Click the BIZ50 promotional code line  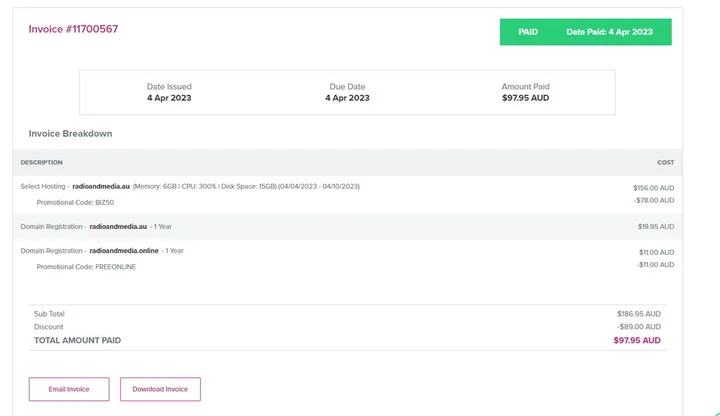tap(75, 202)
